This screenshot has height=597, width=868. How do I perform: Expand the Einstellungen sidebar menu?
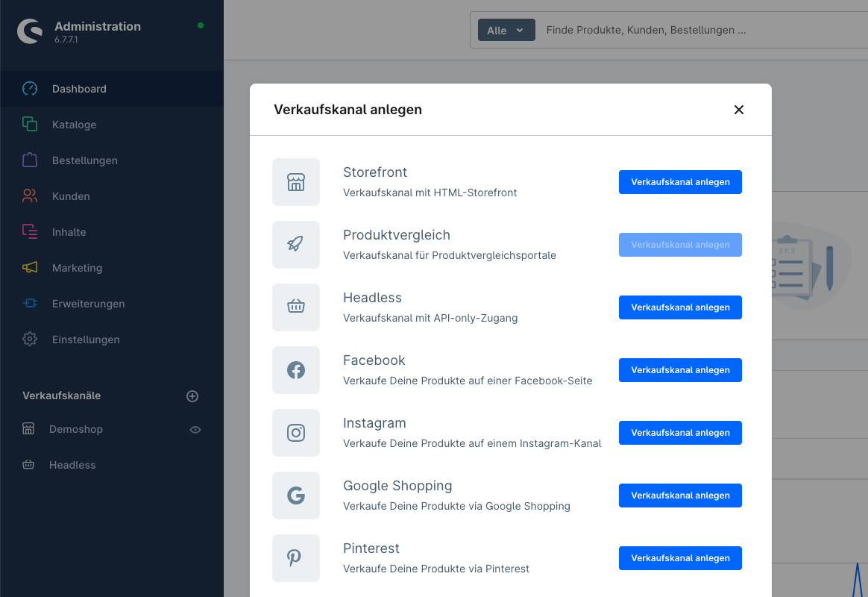coord(86,340)
